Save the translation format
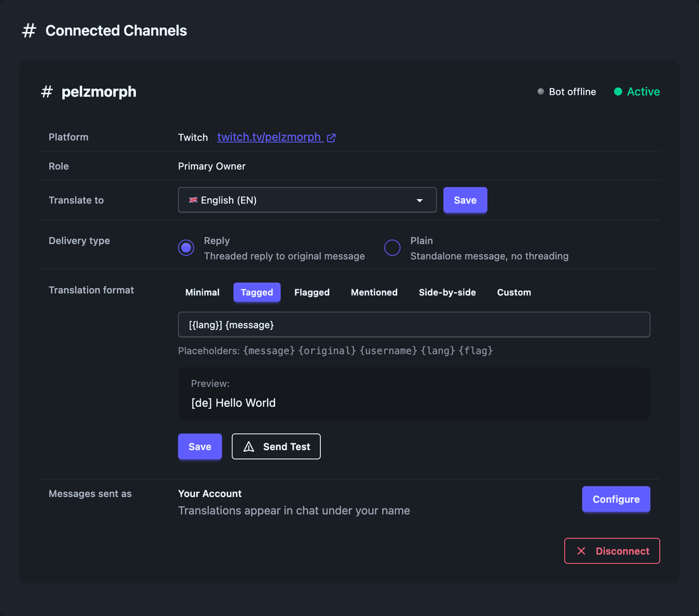 click(x=200, y=446)
